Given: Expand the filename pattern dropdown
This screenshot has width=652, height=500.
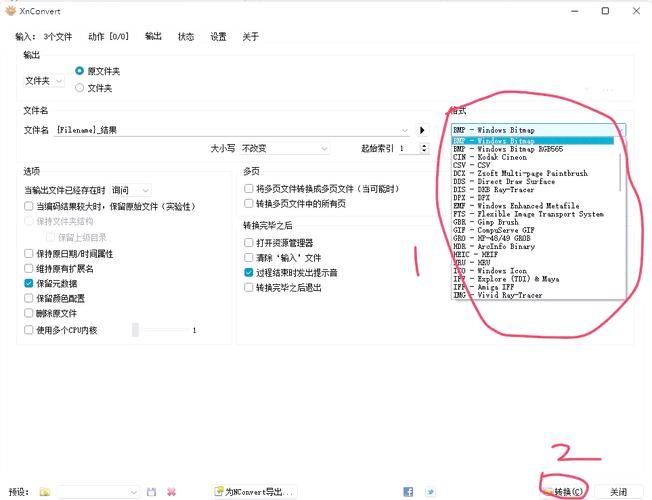Looking at the screenshot, I should [405, 130].
